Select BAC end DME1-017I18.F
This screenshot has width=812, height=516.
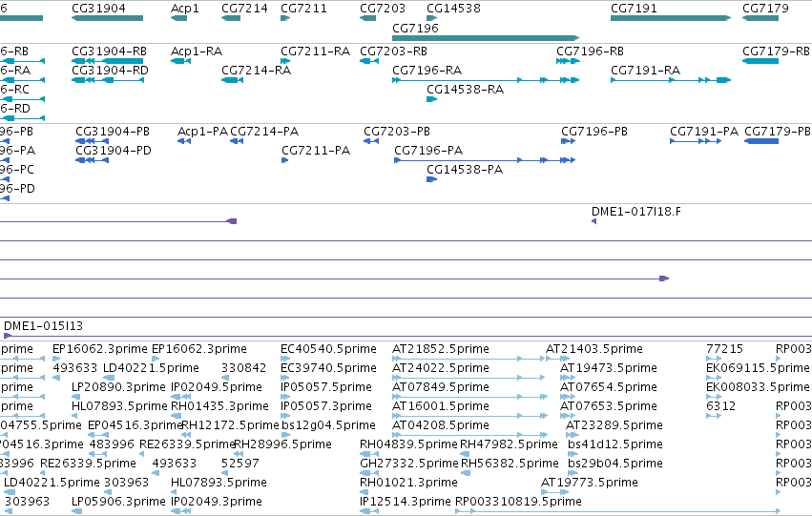tap(636, 211)
